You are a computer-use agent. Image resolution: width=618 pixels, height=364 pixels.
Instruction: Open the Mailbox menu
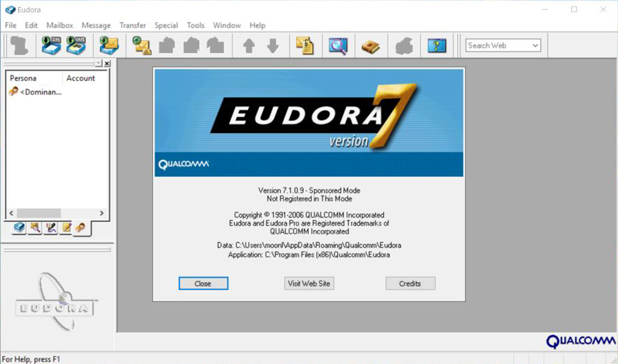coord(60,25)
